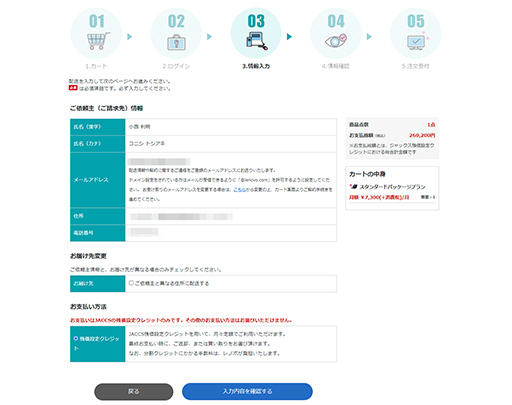Image resolution: width=512 pixels, height=405 pixels.
Task: Click the step 04 eye confirmation icon
Action: tap(336, 41)
